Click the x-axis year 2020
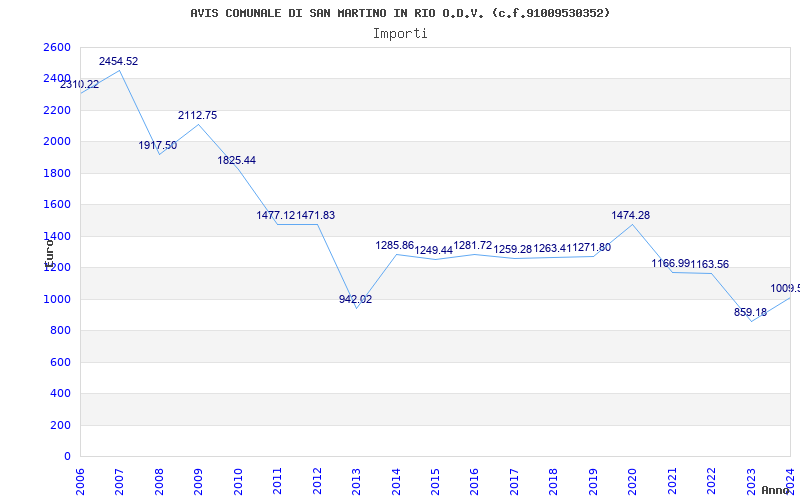The width and height of the screenshot is (800, 500). (633, 481)
